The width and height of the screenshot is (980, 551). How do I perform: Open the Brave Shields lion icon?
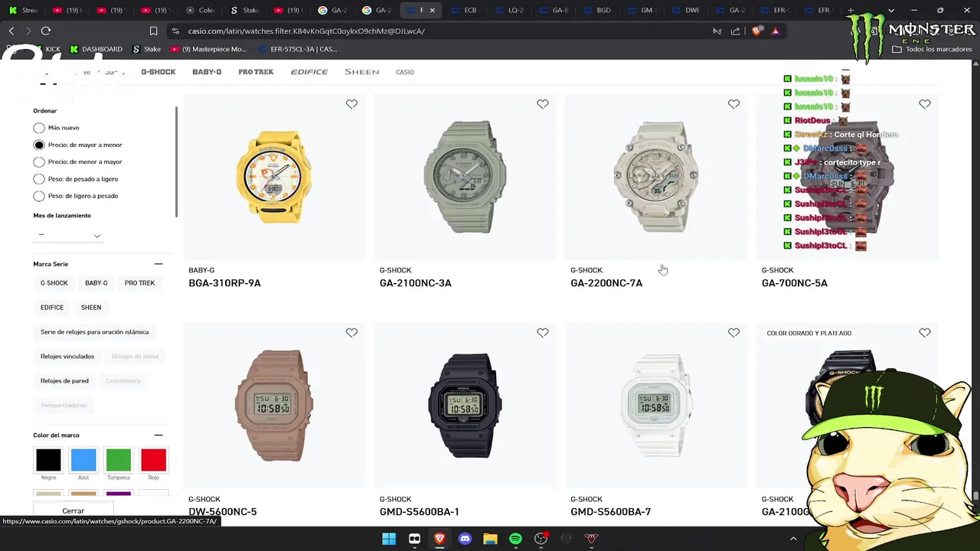[x=757, y=31]
